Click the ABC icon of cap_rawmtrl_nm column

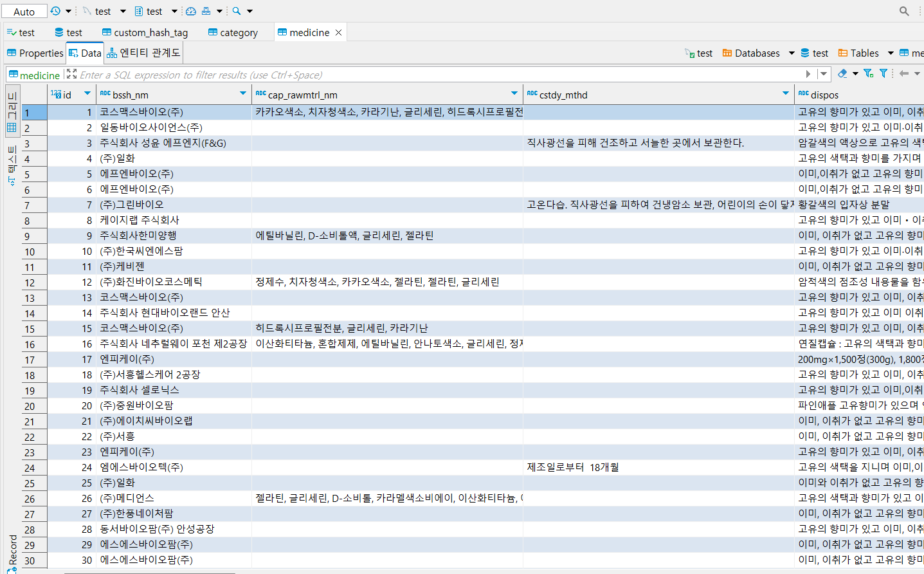tap(261, 94)
